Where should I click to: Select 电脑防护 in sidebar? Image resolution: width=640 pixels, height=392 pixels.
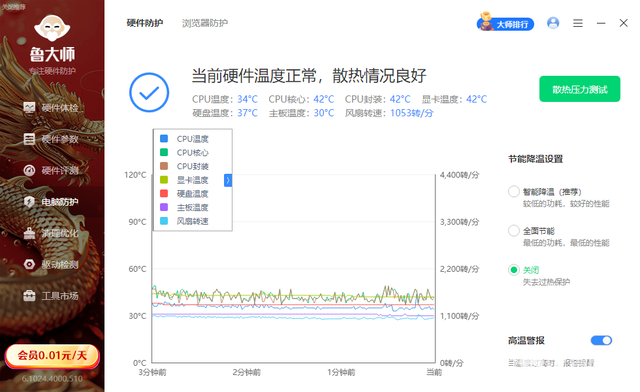[52, 202]
